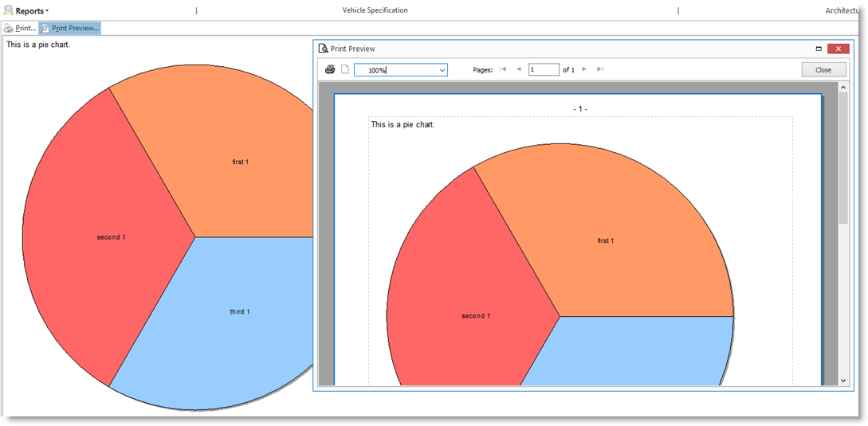Click the blue 'third 1' slice in main report
Screen dimensions: 868x426
(x=240, y=311)
